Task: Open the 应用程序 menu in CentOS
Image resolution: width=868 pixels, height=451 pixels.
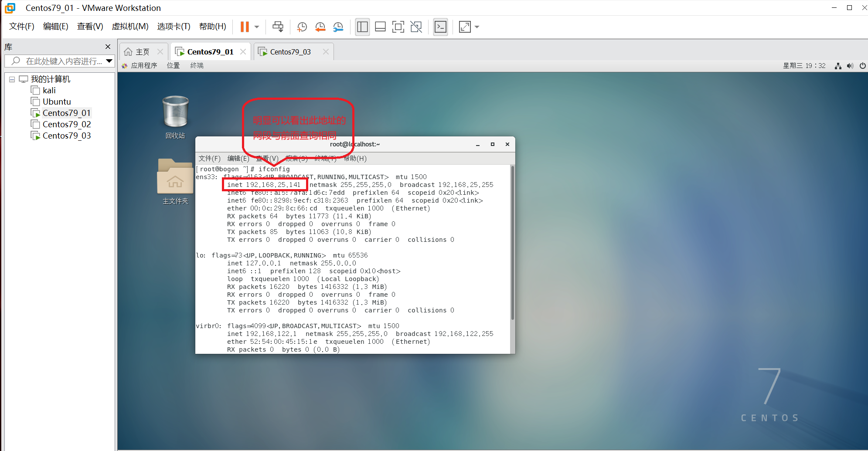Action: [x=140, y=65]
